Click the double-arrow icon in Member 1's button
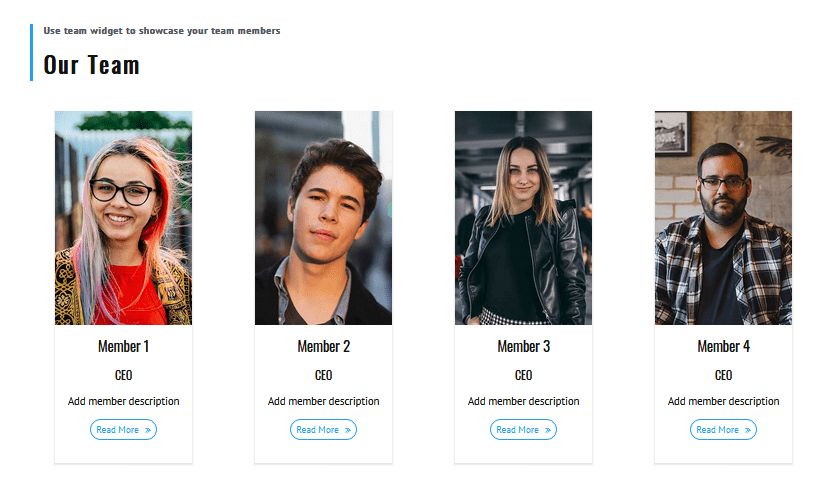 (x=148, y=430)
